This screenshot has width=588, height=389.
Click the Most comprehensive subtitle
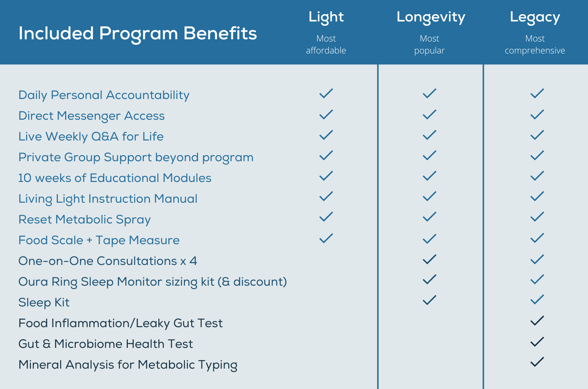pyautogui.click(x=534, y=45)
